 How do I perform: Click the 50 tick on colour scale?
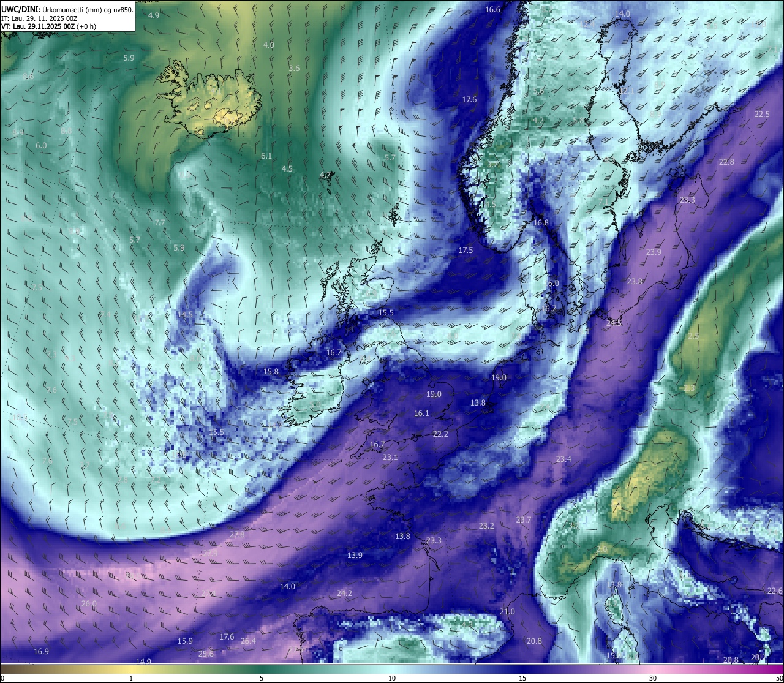coord(779,678)
